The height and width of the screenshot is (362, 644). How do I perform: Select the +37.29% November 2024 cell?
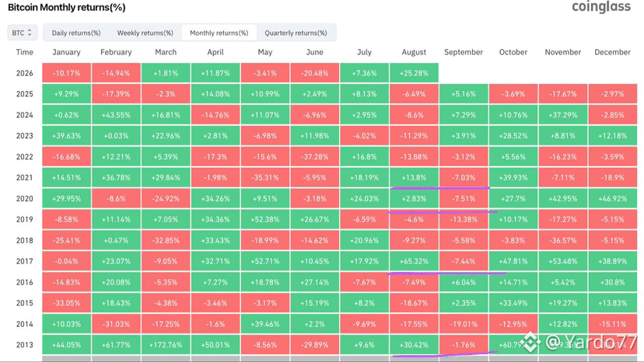[563, 115]
